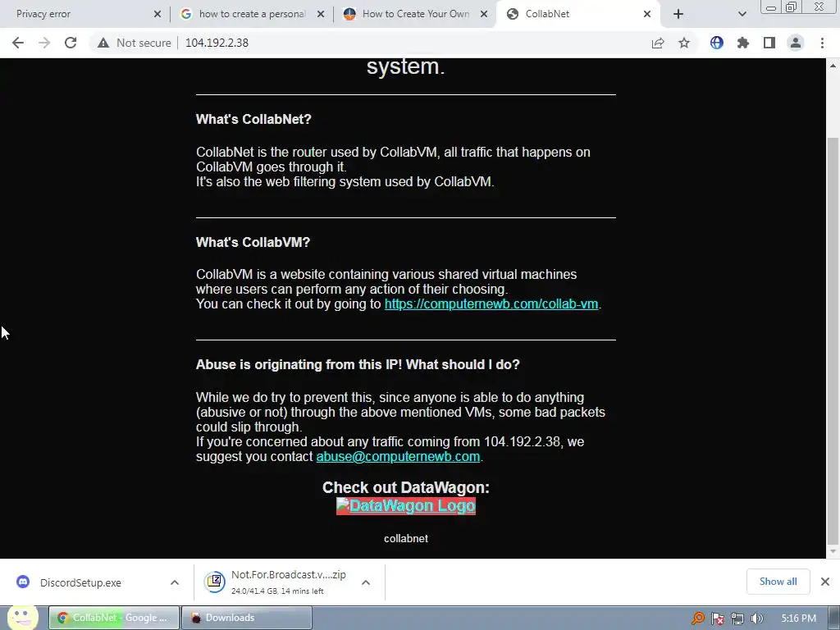Open the computernewb.com/collab-vm link
The height and width of the screenshot is (630, 840).
click(491, 304)
